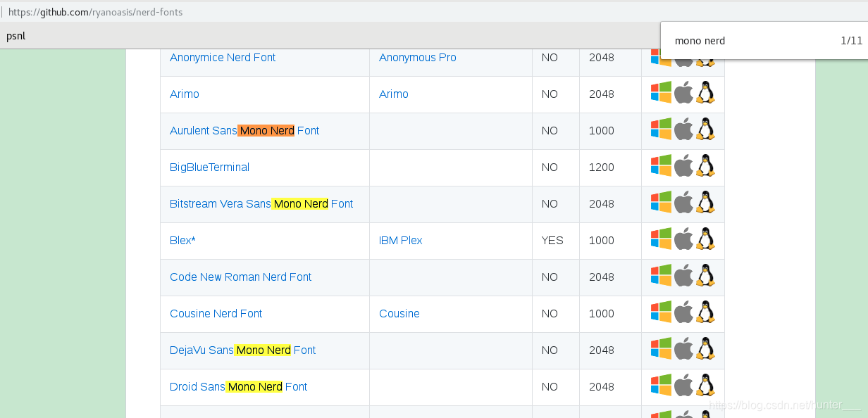Click Windows icon in Code New Roman row
This screenshot has width=868, height=418.
[x=661, y=275]
